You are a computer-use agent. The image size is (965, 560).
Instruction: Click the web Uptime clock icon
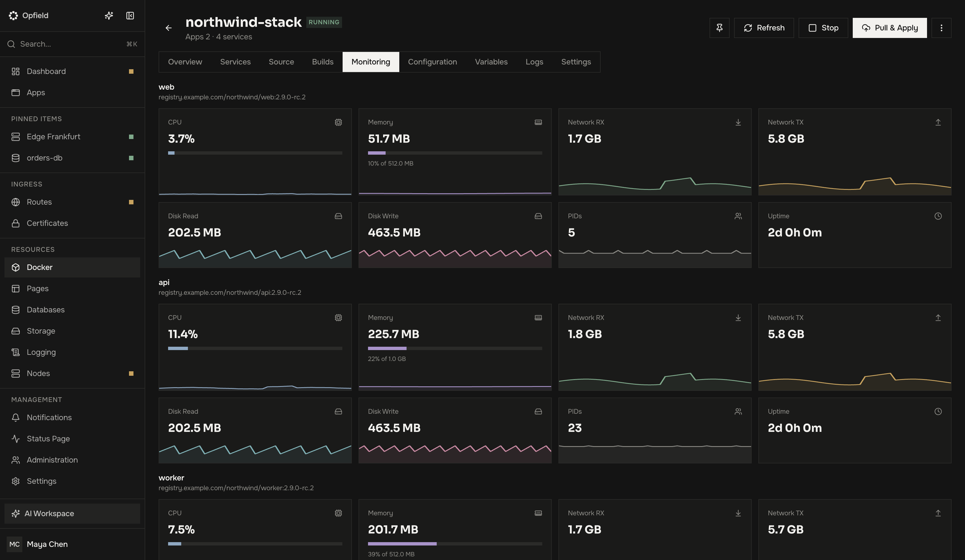tap(938, 216)
